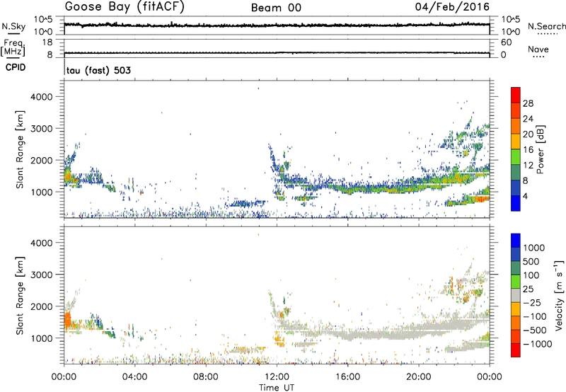
Task: Click the '10^5' label beside N.Sky
Action: click(43, 20)
